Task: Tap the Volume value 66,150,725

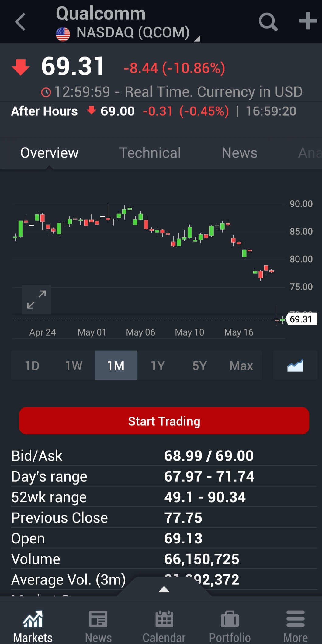Action: tap(202, 559)
